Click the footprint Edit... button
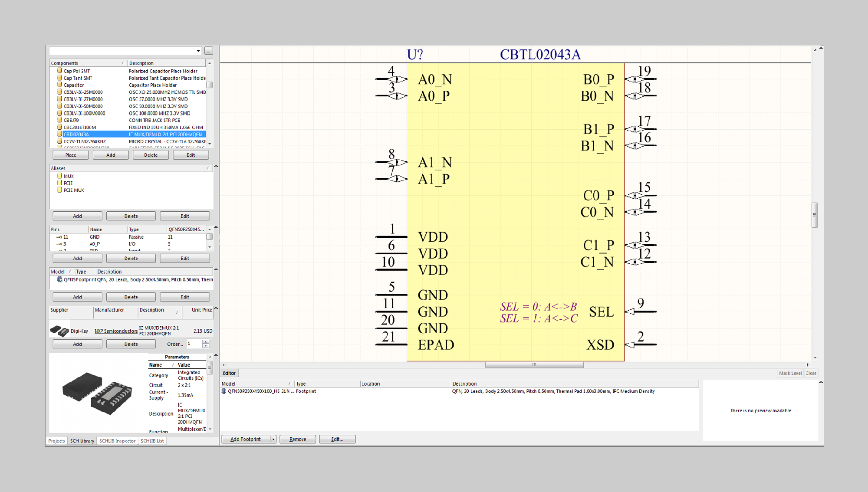 pos(337,439)
